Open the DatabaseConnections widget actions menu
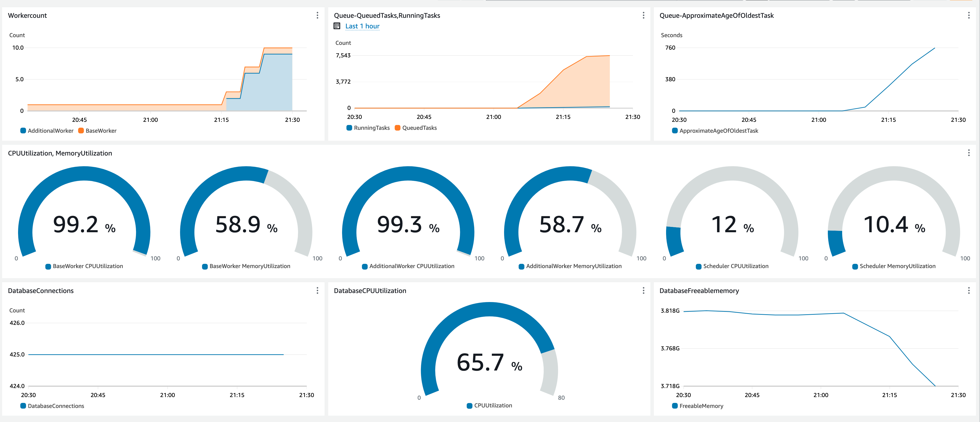 pyautogui.click(x=317, y=290)
